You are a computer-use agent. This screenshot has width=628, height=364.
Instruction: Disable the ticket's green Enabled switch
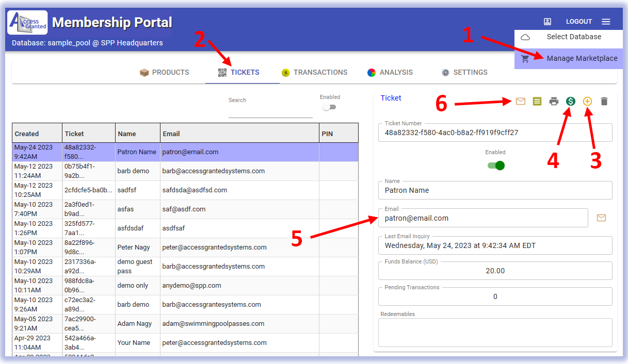(496, 166)
